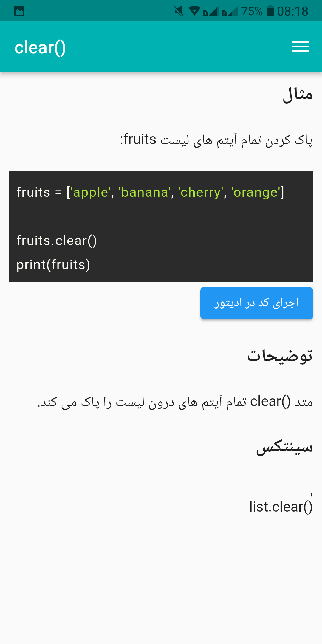Tap the 08:18 clock in status bar
Screen dimensions: 322x644
(x=292, y=11)
